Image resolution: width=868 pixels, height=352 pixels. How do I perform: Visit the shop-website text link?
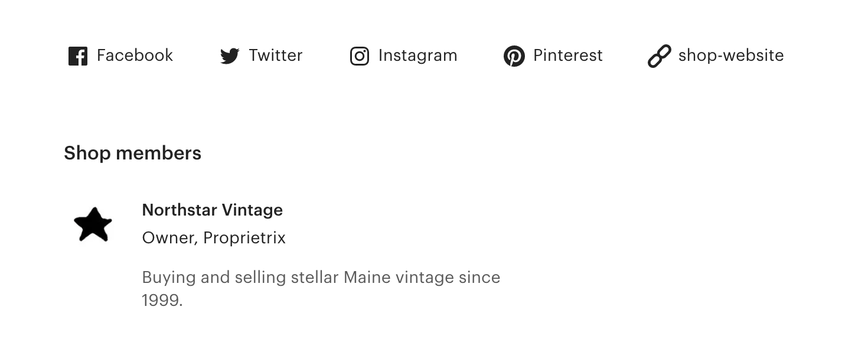pyautogui.click(x=731, y=56)
